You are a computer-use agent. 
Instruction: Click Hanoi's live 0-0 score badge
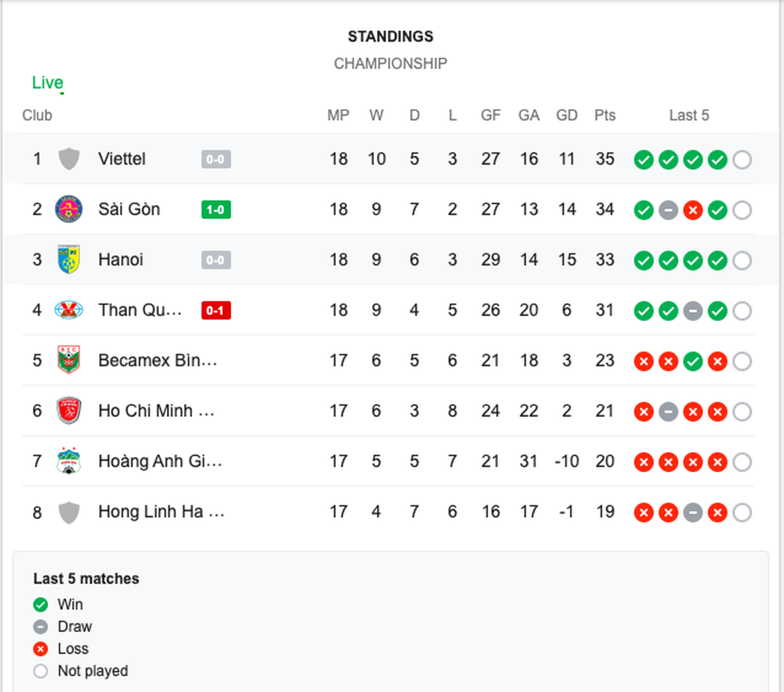point(216,260)
